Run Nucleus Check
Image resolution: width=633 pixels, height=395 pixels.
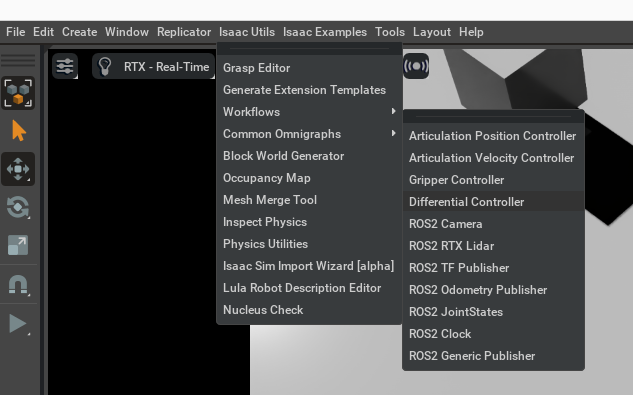[310, 310]
